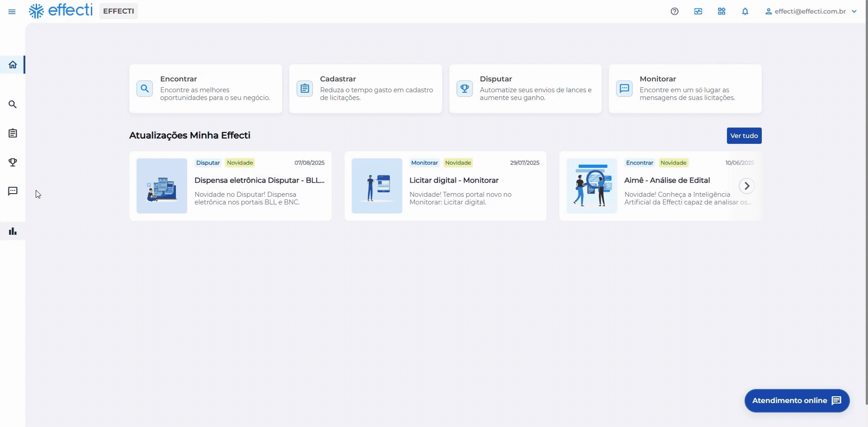Screen dimensions: 868x427
Task: Advance the updates carousel with the right chevron
Action: pyautogui.click(x=747, y=186)
